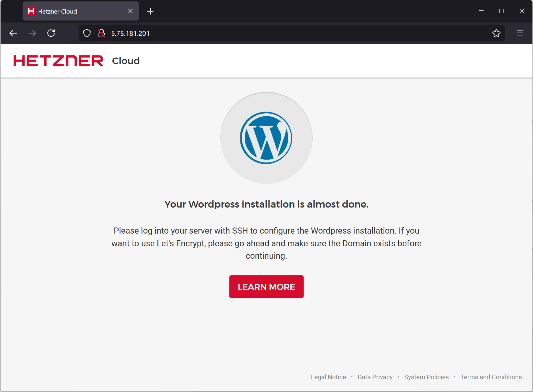Click the LEARN MORE button

pos(266,287)
